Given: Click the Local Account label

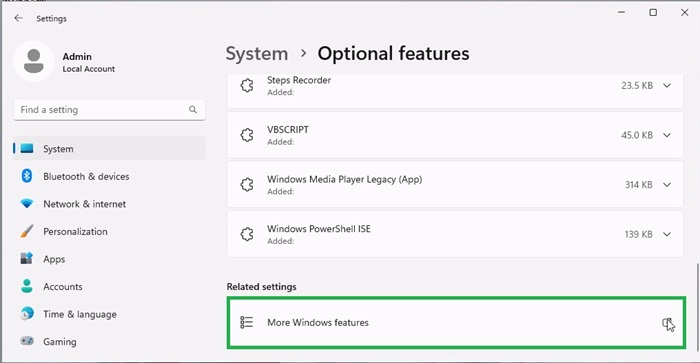Looking at the screenshot, I should (x=88, y=69).
